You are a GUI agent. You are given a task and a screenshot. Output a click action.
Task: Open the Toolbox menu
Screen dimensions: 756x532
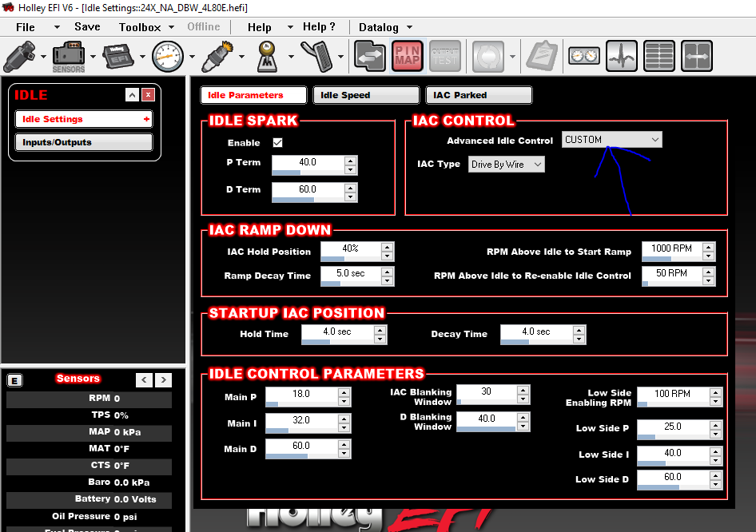[140, 27]
